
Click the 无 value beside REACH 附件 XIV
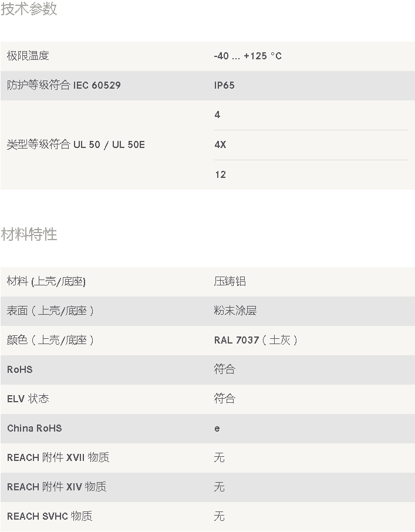click(x=219, y=487)
